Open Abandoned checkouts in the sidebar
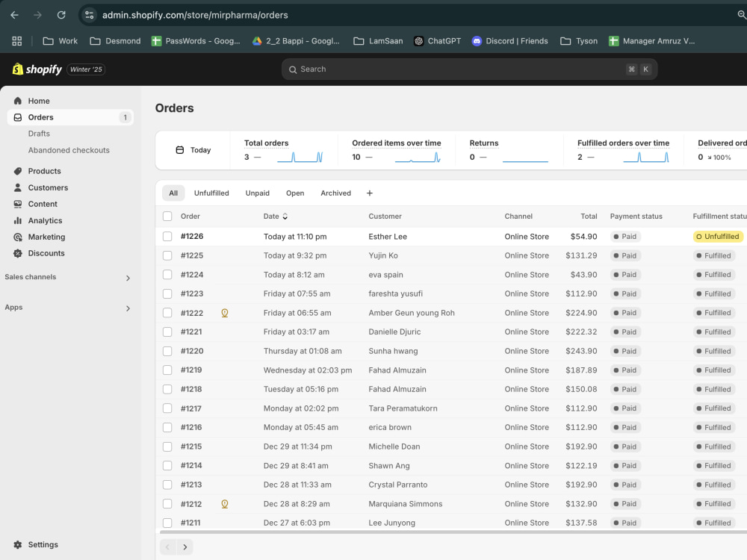Screen dimensions: 747x560 point(69,150)
